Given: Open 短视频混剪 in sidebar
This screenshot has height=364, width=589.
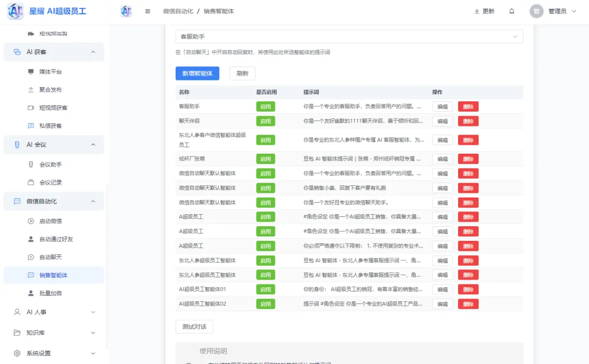Looking at the screenshot, I should point(53,33).
